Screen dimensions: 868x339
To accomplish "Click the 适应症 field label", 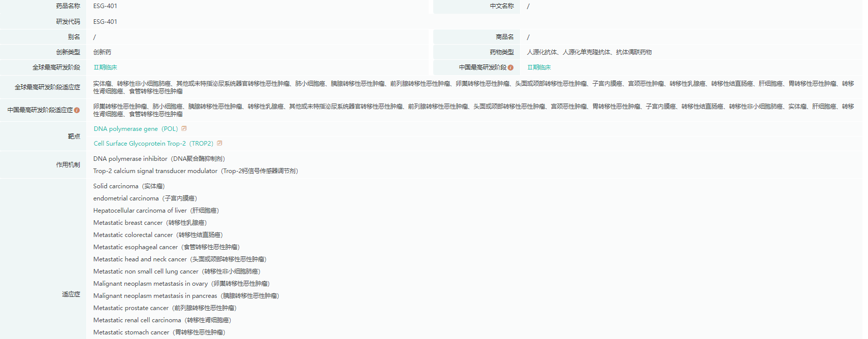I will 71,294.
